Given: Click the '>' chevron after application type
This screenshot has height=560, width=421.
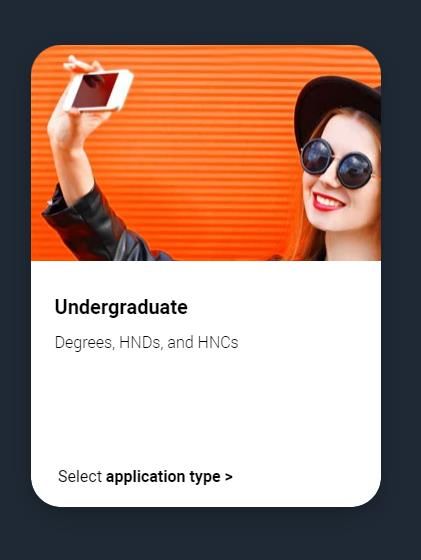Looking at the screenshot, I should pyautogui.click(x=229, y=477).
